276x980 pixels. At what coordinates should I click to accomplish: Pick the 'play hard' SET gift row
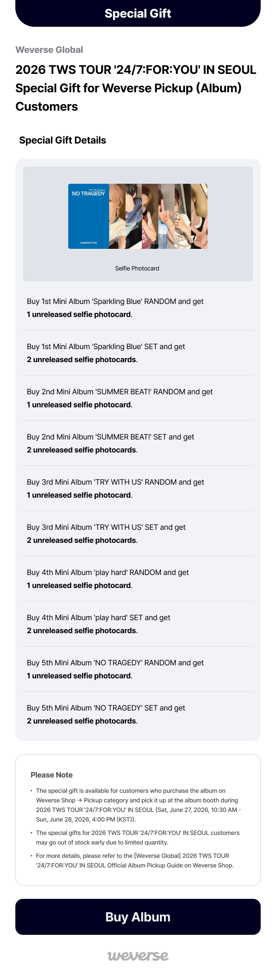tap(138, 624)
